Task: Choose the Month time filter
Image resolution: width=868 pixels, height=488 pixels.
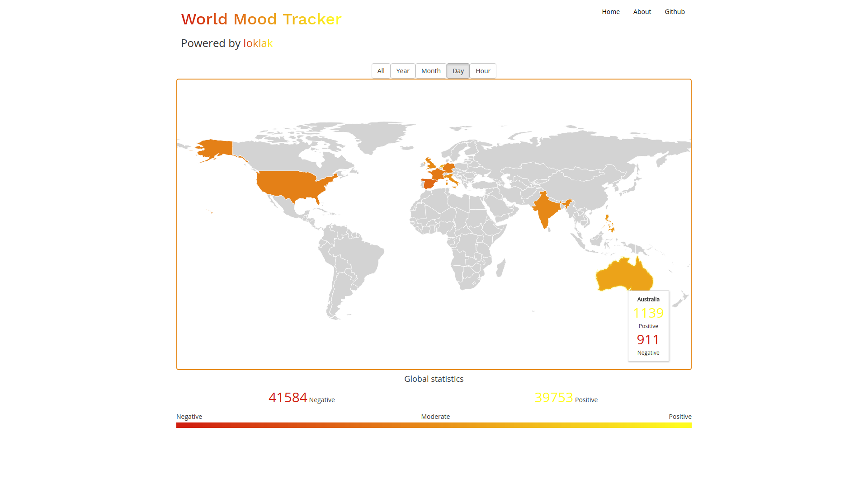Action: [x=431, y=71]
